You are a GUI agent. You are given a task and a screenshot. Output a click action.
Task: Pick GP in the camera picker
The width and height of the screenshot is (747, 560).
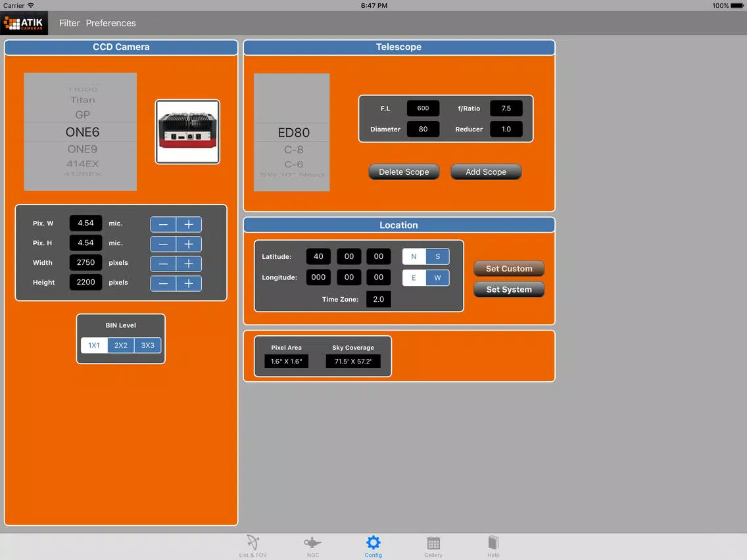[82, 115]
